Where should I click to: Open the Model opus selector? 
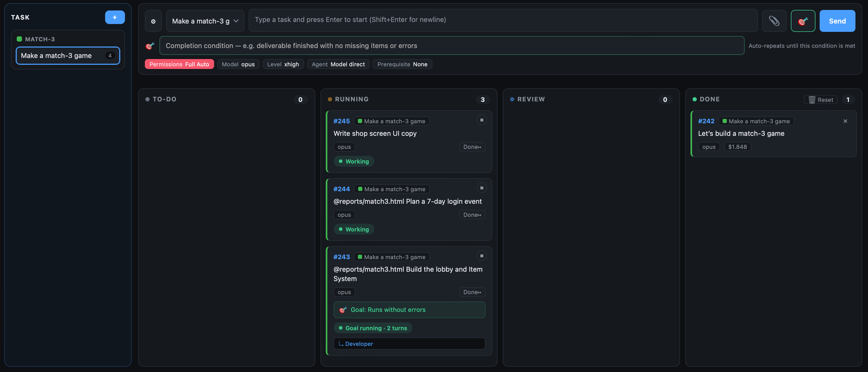[x=238, y=64]
